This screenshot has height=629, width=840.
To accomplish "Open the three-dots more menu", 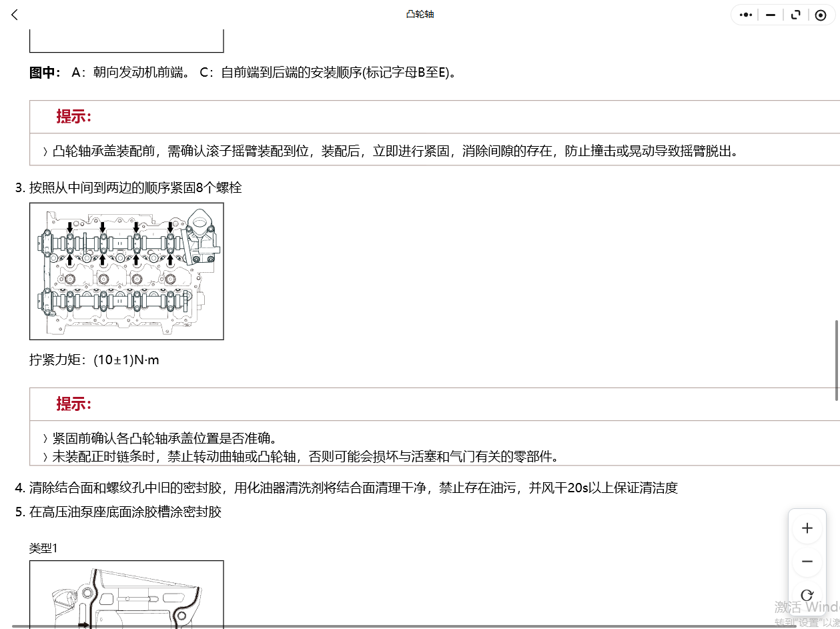I will coord(746,15).
